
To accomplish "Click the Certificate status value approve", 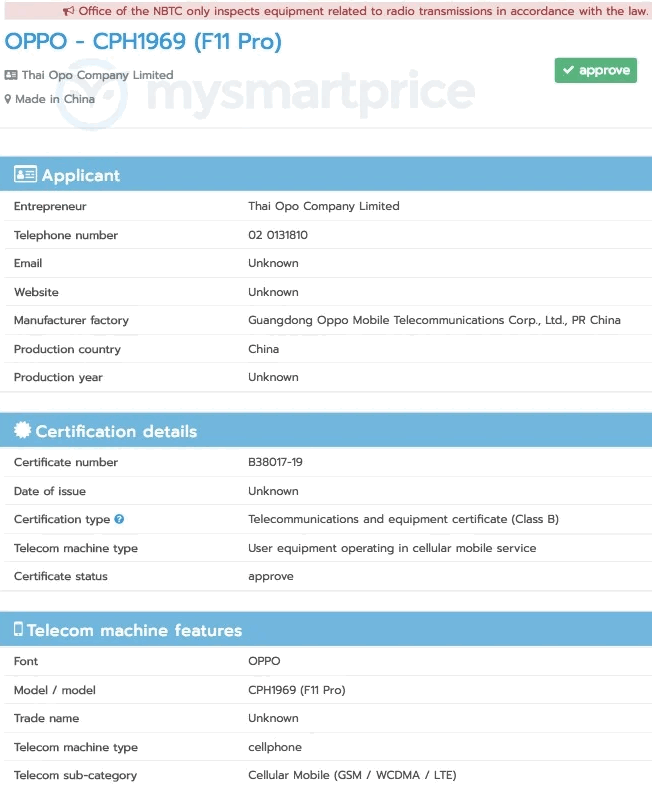I will click(271, 577).
